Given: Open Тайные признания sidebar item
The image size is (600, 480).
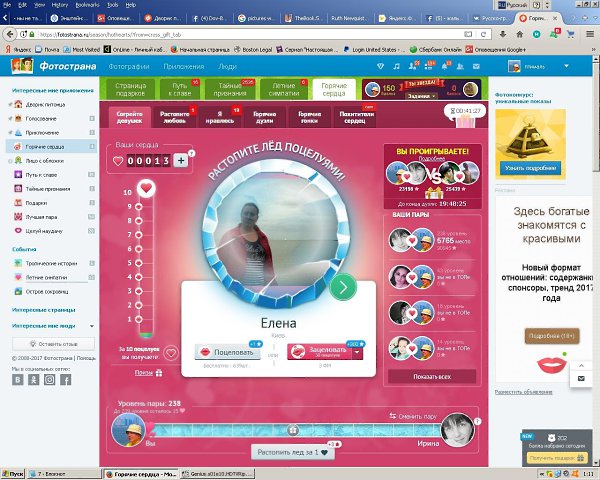Looking at the screenshot, I should pyautogui.click(x=47, y=187).
